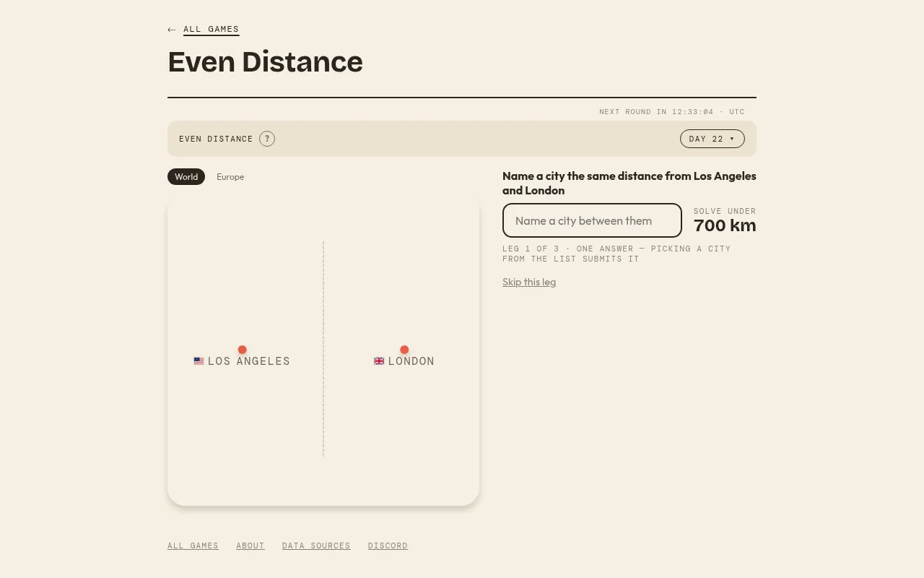Click the 'Even Distance' page heading
924x578 pixels.
pos(265,62)
